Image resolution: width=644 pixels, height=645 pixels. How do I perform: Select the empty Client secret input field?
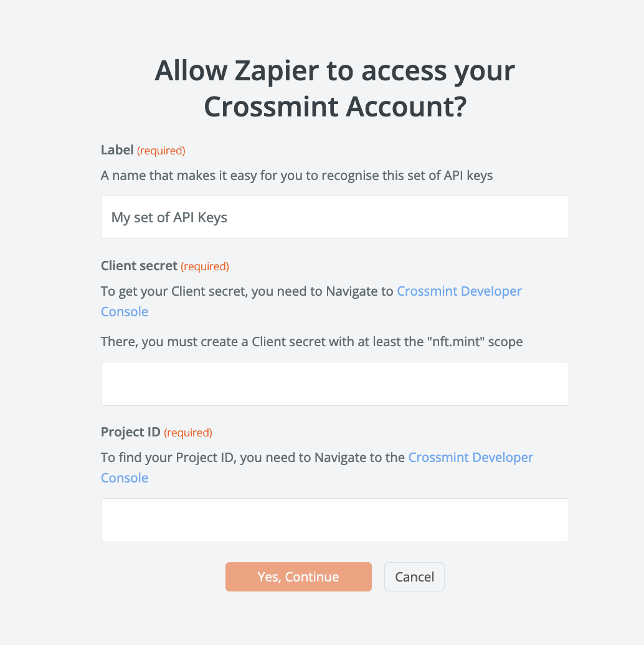click(334, 384)
